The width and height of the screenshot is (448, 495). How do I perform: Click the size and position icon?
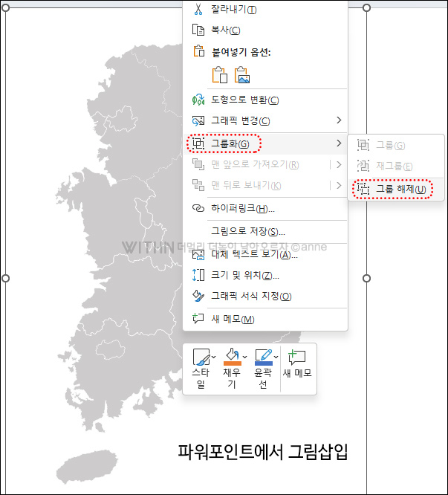198,275
